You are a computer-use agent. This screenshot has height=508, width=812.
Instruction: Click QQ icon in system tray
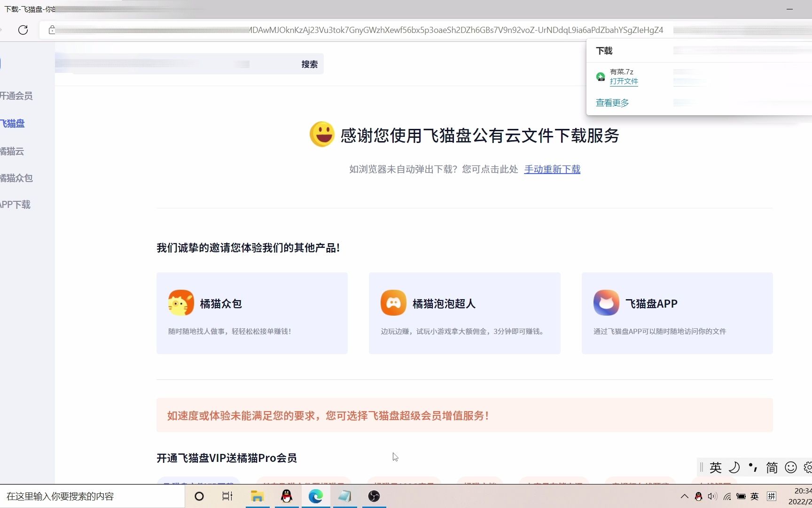coord(698,496)
